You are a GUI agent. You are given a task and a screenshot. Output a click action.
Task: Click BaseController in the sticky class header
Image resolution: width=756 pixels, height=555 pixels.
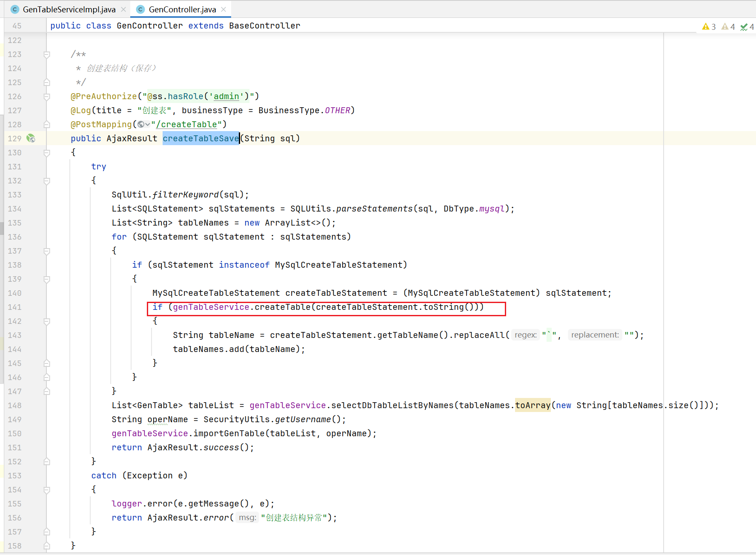click(265, 26)
